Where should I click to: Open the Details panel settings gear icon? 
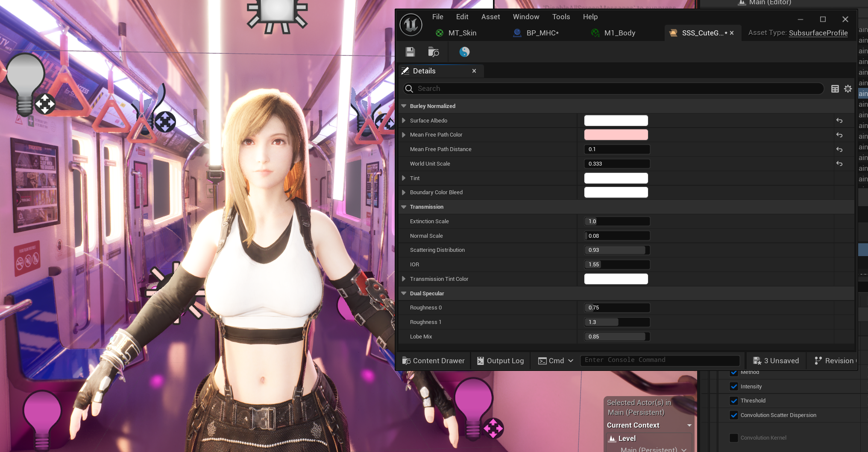pyautogui.click(x=848, y=89)
